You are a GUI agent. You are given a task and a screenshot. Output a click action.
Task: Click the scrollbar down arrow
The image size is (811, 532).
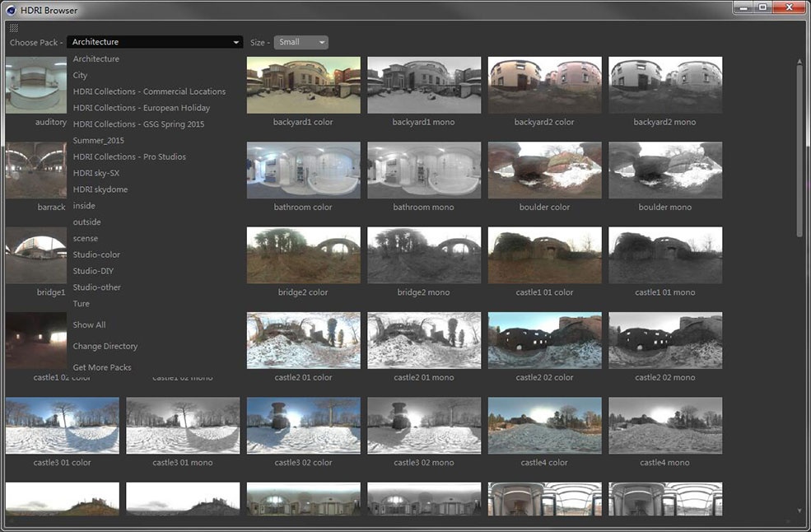coord(800,511)
